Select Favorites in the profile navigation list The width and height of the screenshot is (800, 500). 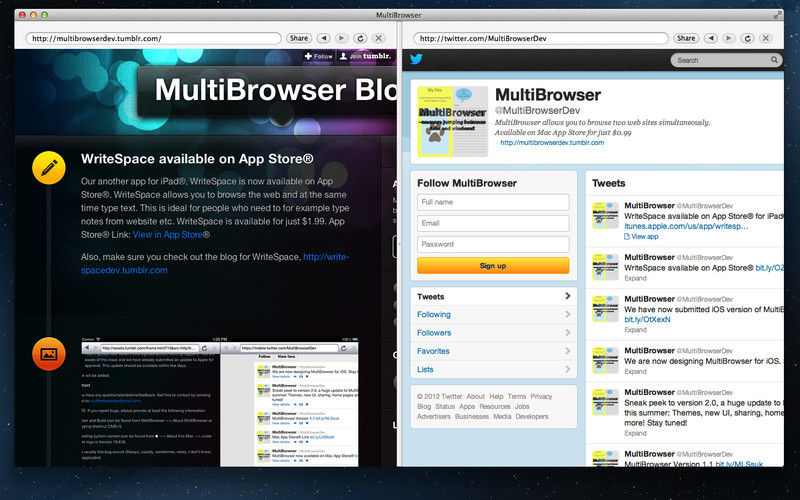tap(493, 351)
